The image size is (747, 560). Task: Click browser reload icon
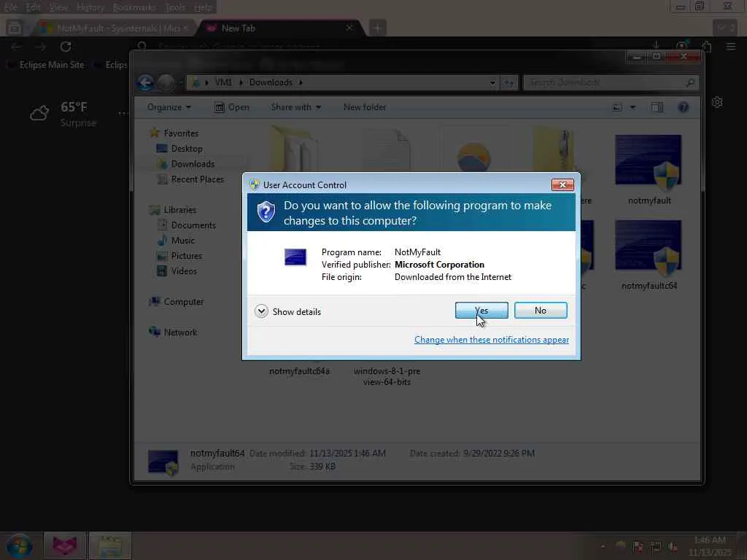point(66,47)
